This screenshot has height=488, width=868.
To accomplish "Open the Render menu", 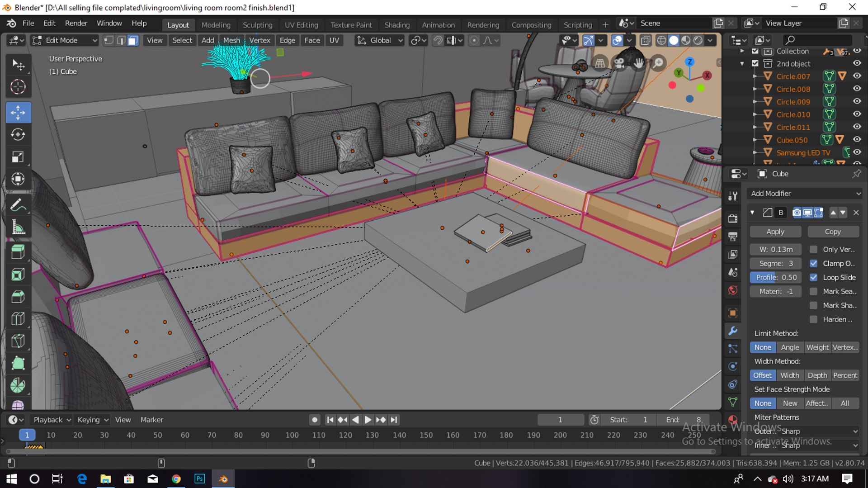I will [76, 23].
